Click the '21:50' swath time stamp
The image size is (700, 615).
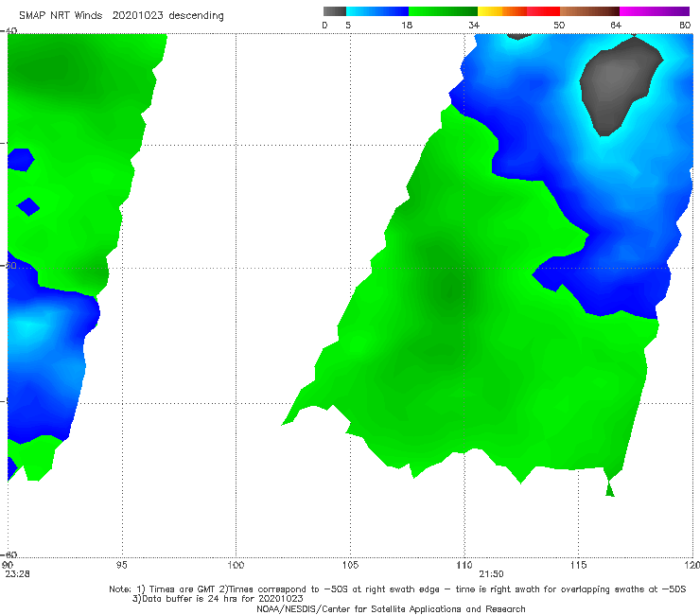tap(491, 574)
